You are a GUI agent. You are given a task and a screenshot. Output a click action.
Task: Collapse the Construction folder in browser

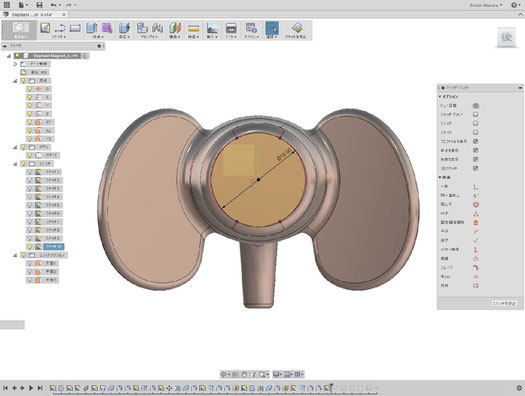click(x=15, y=255)
